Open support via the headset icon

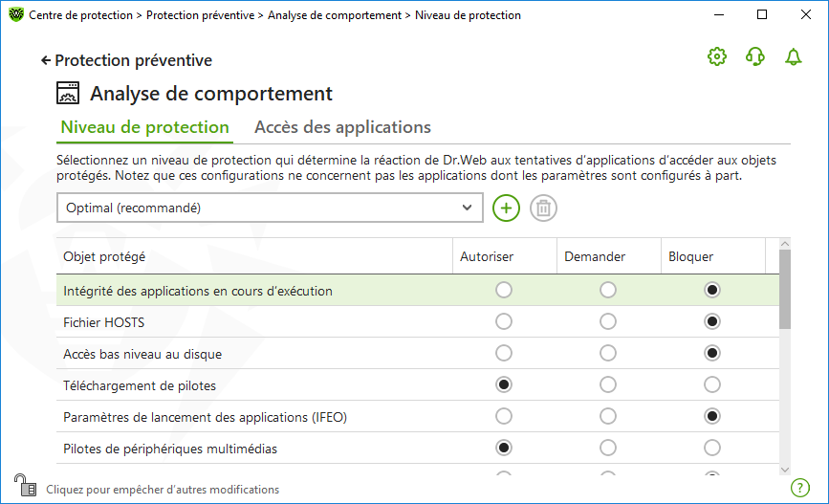click(755, 56)
